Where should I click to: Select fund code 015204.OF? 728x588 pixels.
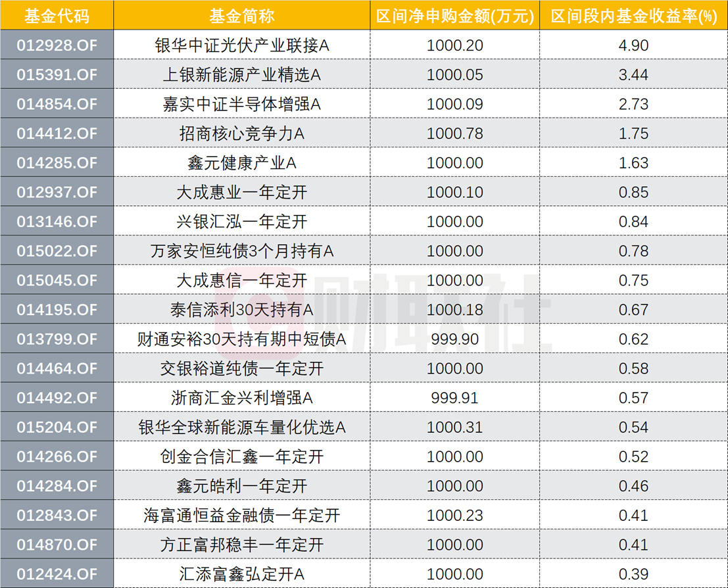[x=57, y=428]
